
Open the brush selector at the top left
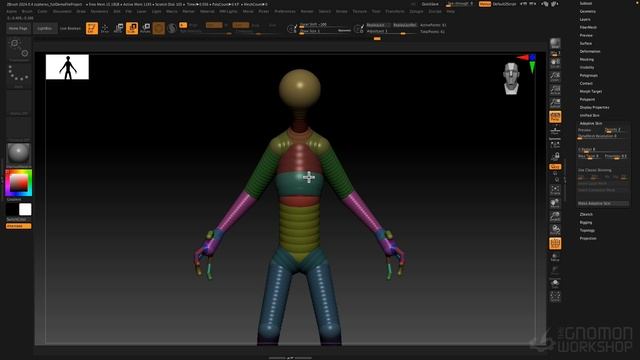(18, 49)
